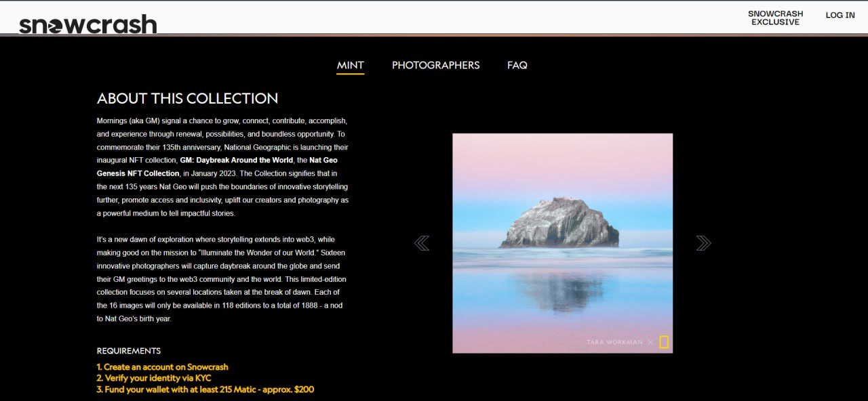The width and height of the screenshot is (868, 401).
Task: Click the rock island sunrise photo
Action: coord(563,243)
